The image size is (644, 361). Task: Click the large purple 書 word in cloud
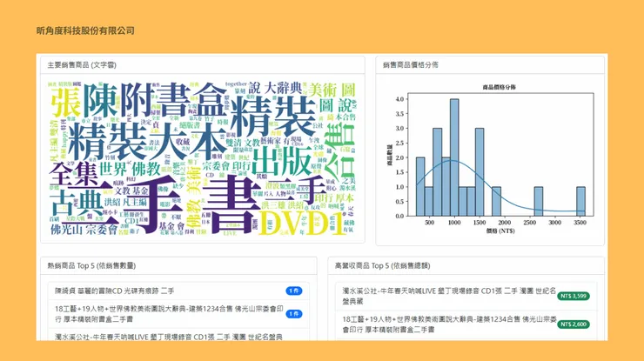(231, 204)
